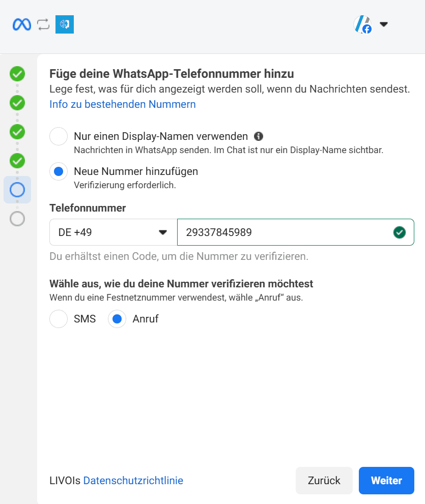Select the SMS verification option
The image size is (425, 504).
tap(58, 319)
